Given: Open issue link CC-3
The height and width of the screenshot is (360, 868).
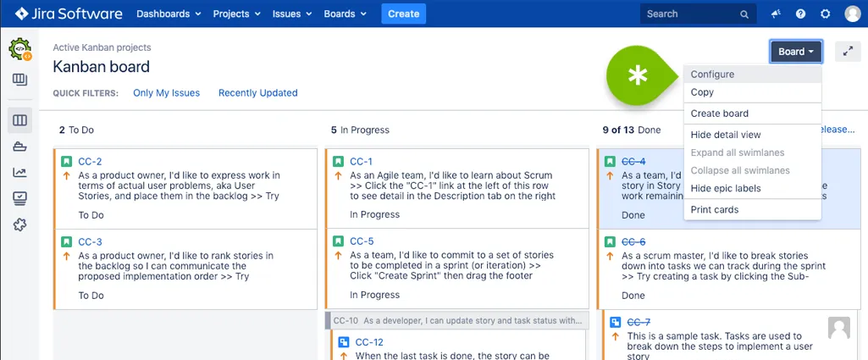Looking at the screenshot, I should [90, 242].
